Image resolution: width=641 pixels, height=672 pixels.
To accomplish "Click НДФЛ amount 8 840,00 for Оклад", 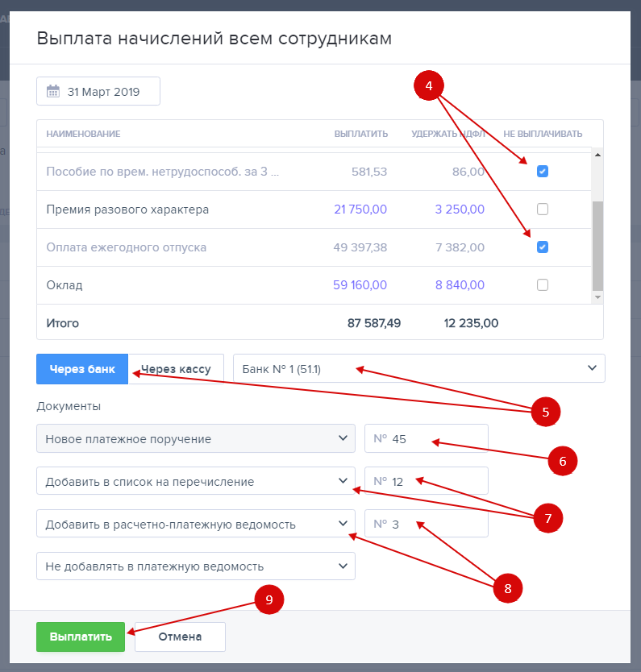I will tap(460, 285).
